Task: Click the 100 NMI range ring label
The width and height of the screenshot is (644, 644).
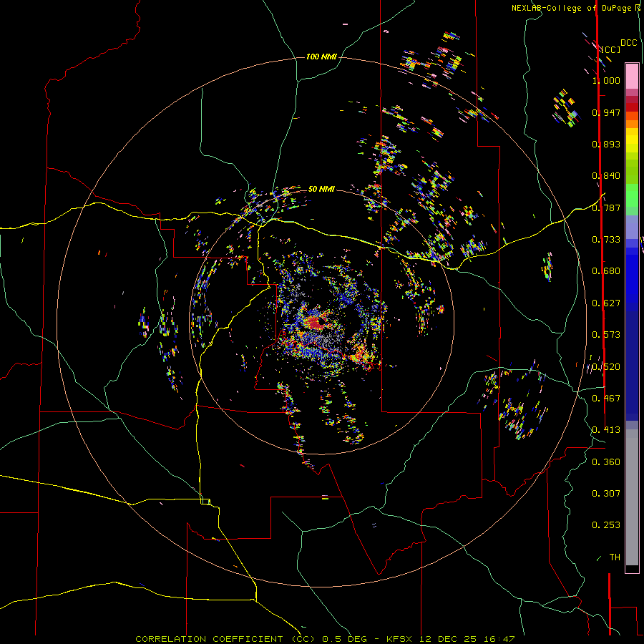Action: tap(321, 57)
